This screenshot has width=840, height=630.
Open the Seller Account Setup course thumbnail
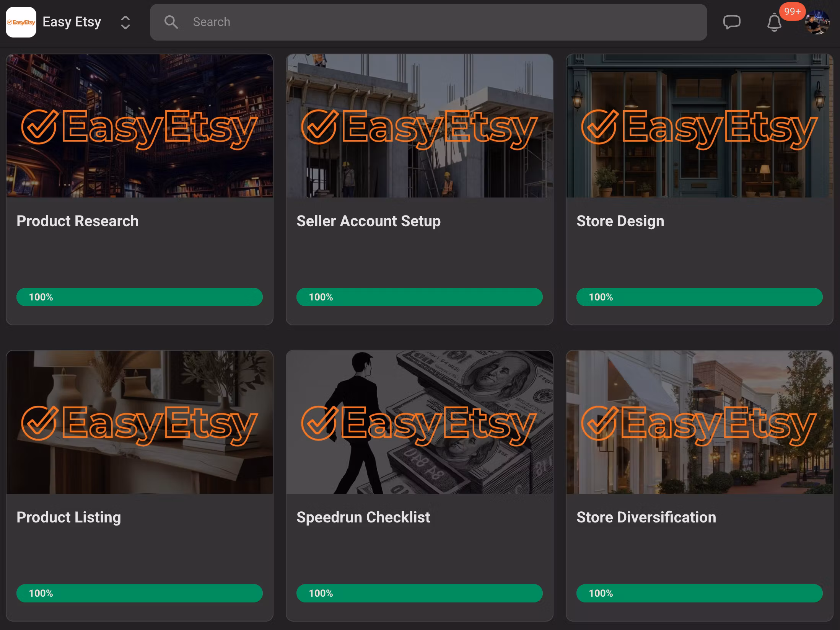(420, 126)
